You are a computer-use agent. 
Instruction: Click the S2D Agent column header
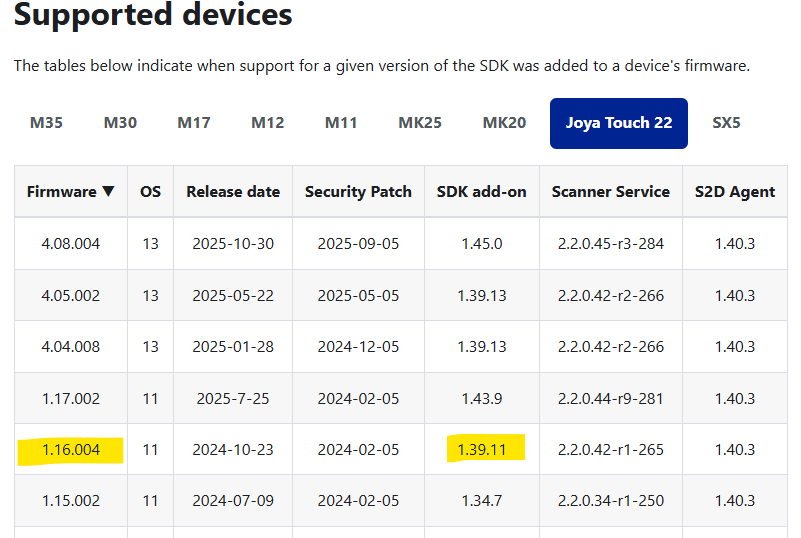click(x=735, y=192)
